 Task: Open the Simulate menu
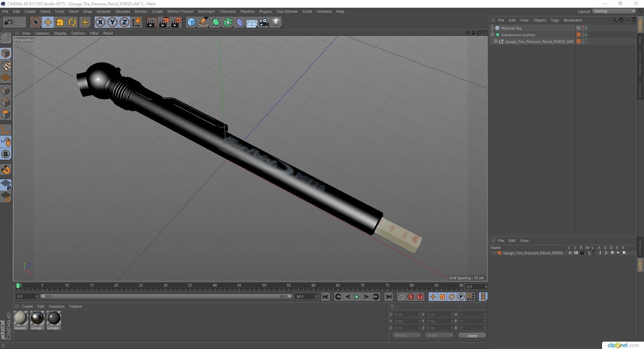click(122, 11)
